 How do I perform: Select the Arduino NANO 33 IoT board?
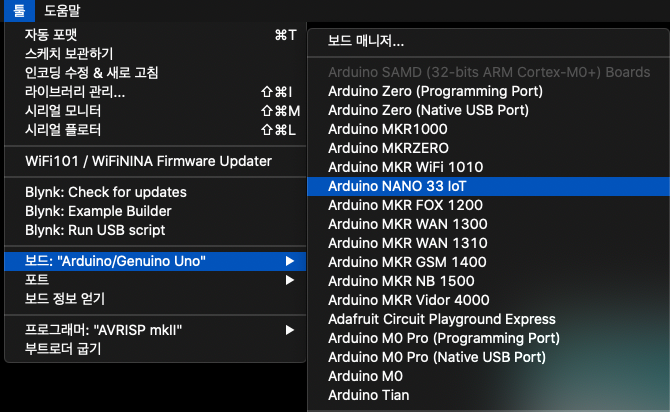488,186
